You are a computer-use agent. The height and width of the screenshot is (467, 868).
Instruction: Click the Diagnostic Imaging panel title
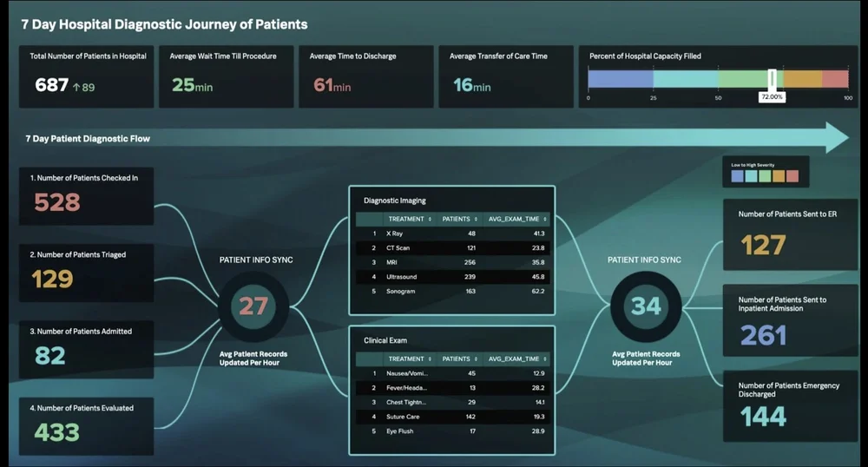click(x=395, y=201)
